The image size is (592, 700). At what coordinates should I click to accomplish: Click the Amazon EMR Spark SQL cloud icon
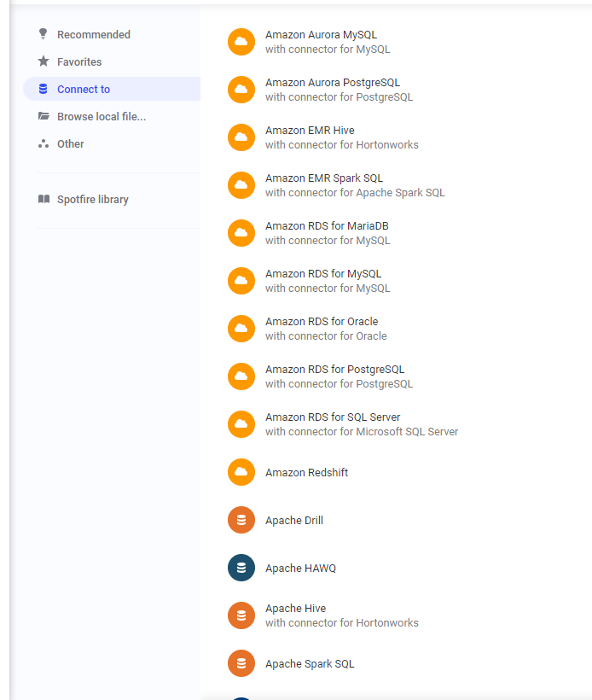[x=241, y=185]
